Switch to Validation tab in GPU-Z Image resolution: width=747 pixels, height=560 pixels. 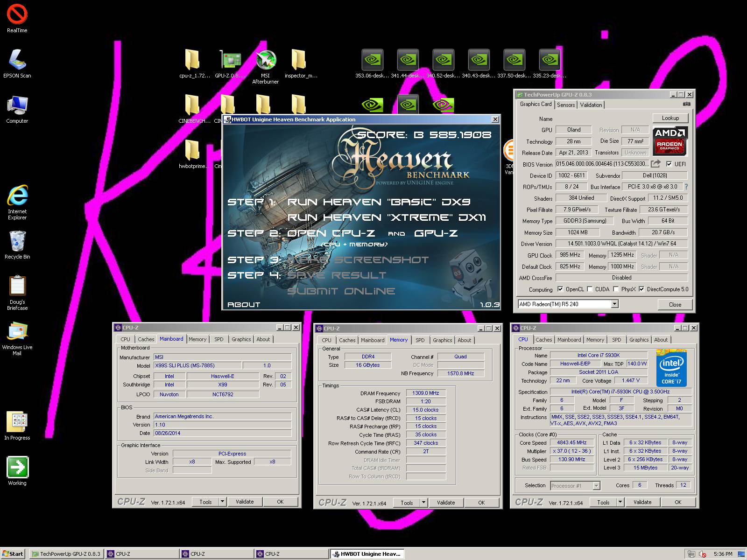pyautogui.click(x=591, y=105)
